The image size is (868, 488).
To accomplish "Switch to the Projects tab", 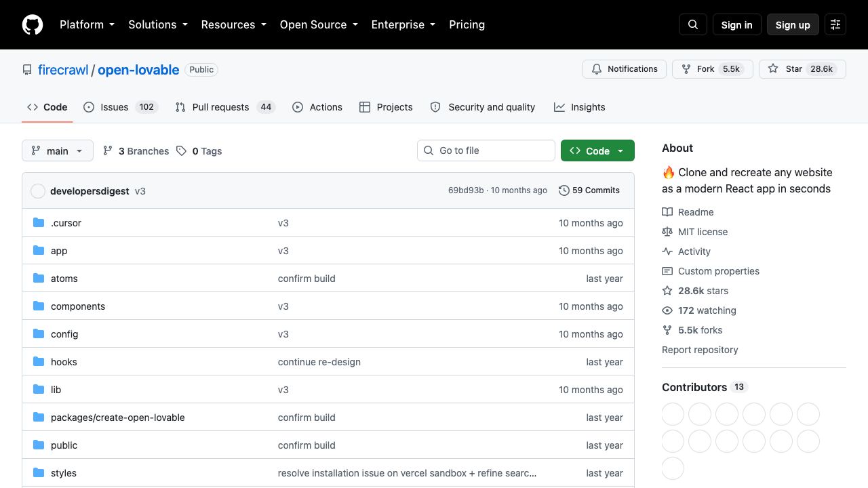I will [386, 107].
